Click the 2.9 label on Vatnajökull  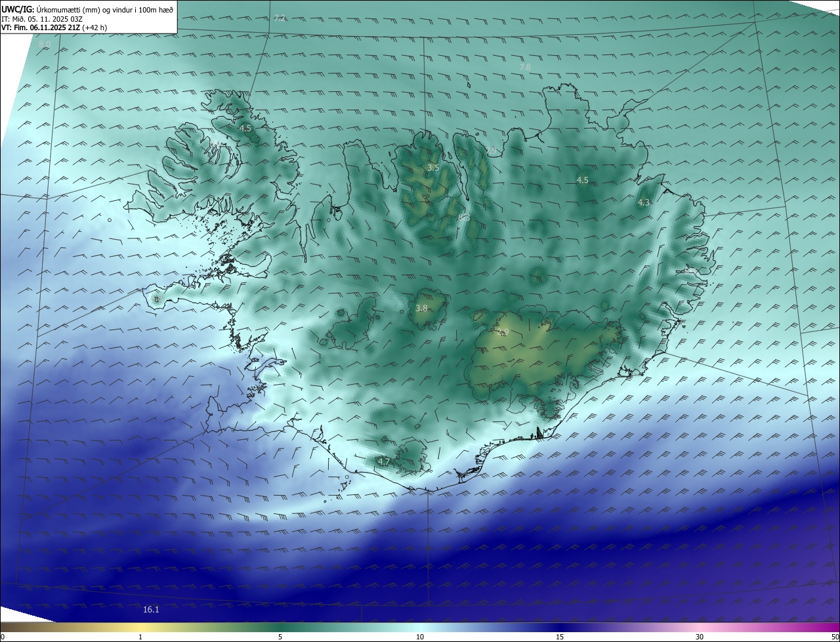[x=503, y=332]
